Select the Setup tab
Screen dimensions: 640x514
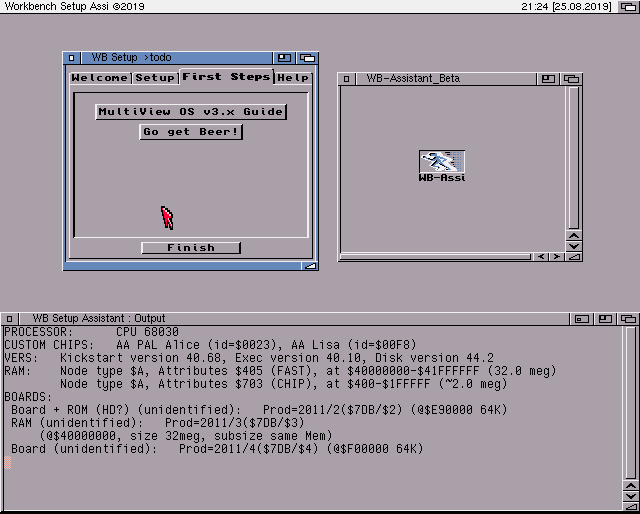pyautogui.click(x=155, y=78)
